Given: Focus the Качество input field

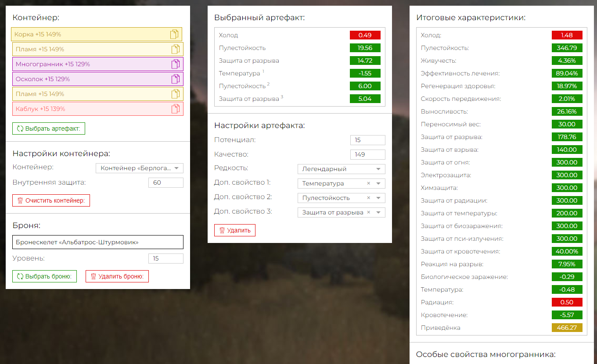Looking at the screenshot, I should point(368,154).
